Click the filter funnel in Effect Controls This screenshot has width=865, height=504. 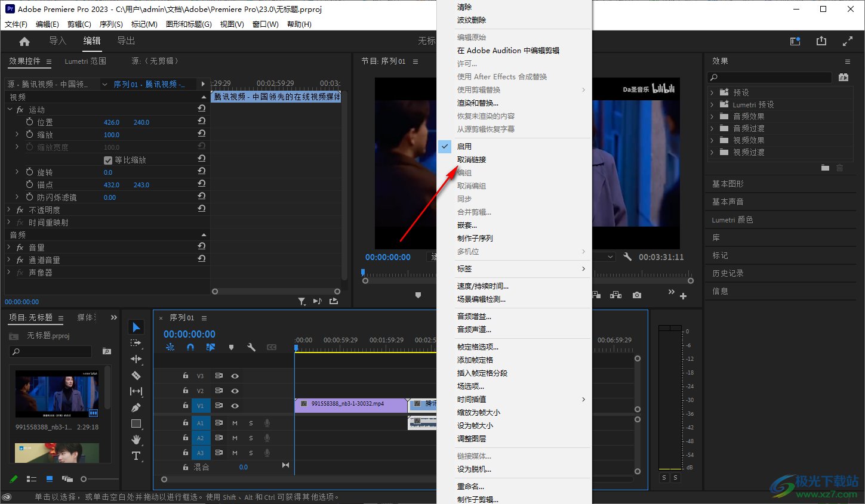(x=301, y=301)
